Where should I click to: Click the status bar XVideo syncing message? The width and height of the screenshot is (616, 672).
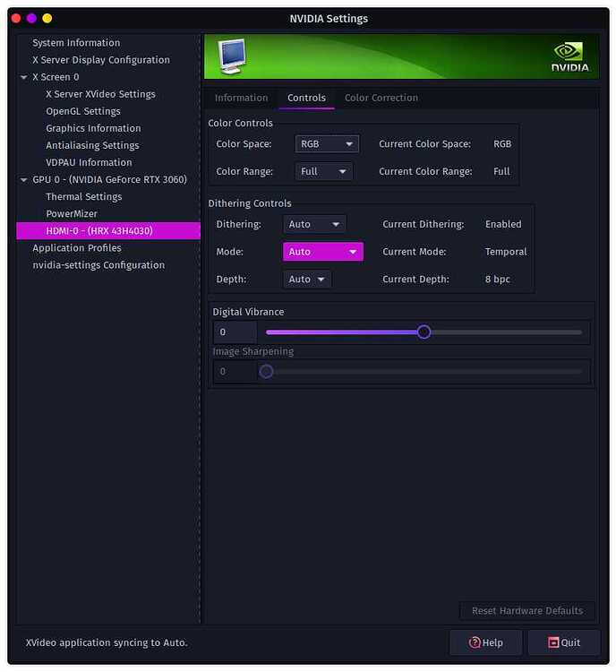[x=107, y=642]
